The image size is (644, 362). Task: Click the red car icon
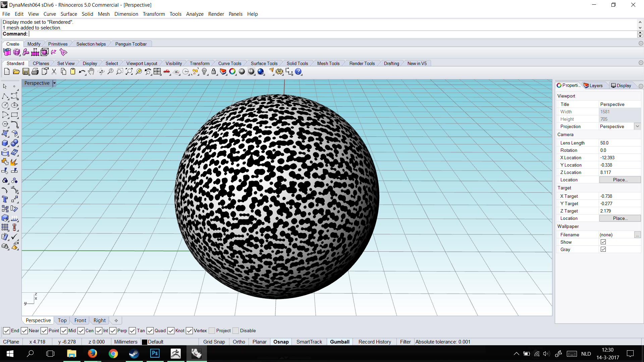(x=166, y=71)
